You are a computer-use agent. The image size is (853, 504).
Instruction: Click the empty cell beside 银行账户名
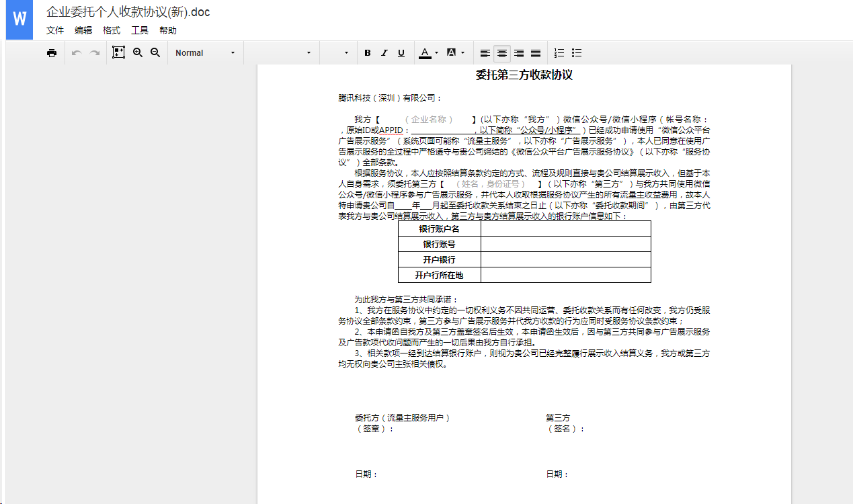[566, 229]
